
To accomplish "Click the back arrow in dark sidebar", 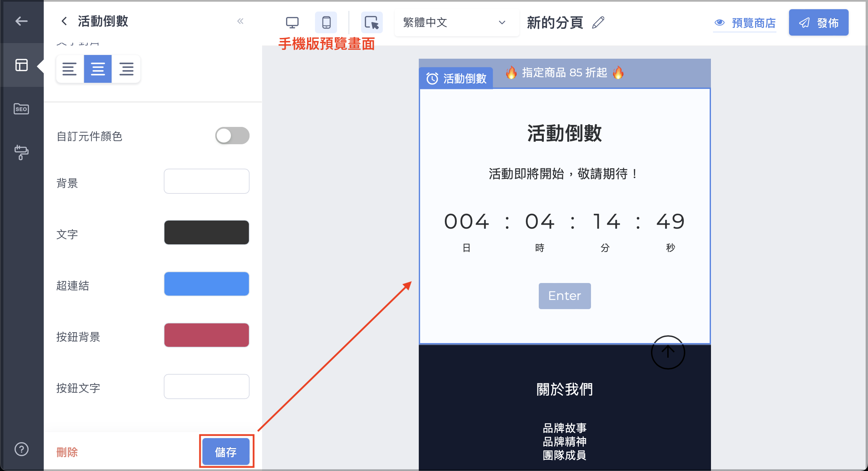I will [21, 21].
